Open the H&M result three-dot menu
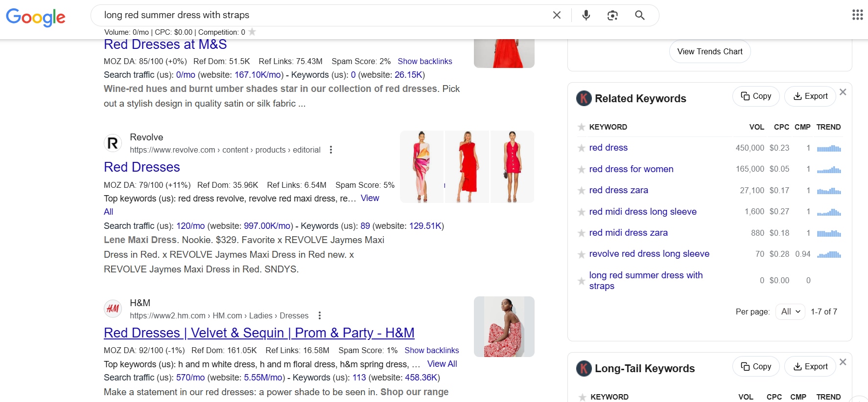This screenshot has height=402, width=868. click(x=320, y=315)
